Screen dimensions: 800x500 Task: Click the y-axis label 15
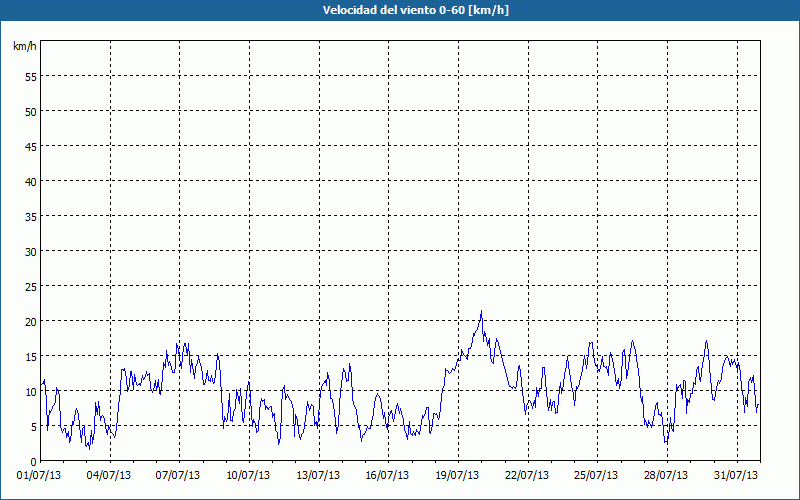coord(31,357)
